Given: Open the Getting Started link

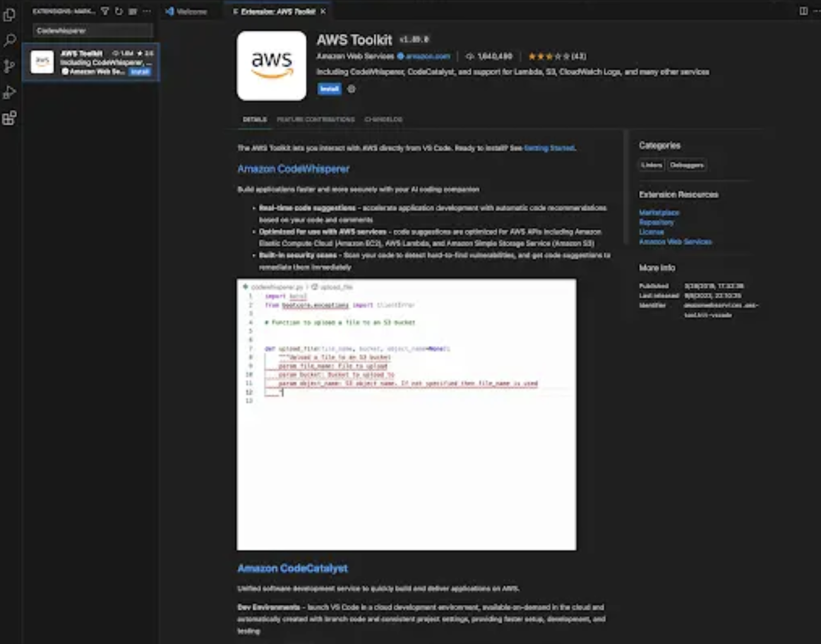Looking at the screenshot, I should pyautogui.click(x=548, y=147).
